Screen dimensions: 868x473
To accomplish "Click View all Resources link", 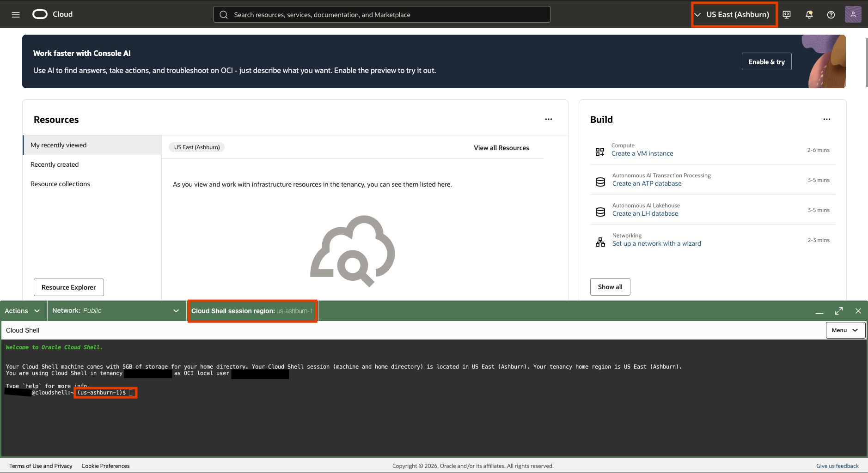I will pyautogui.click(x=501, y=148).
